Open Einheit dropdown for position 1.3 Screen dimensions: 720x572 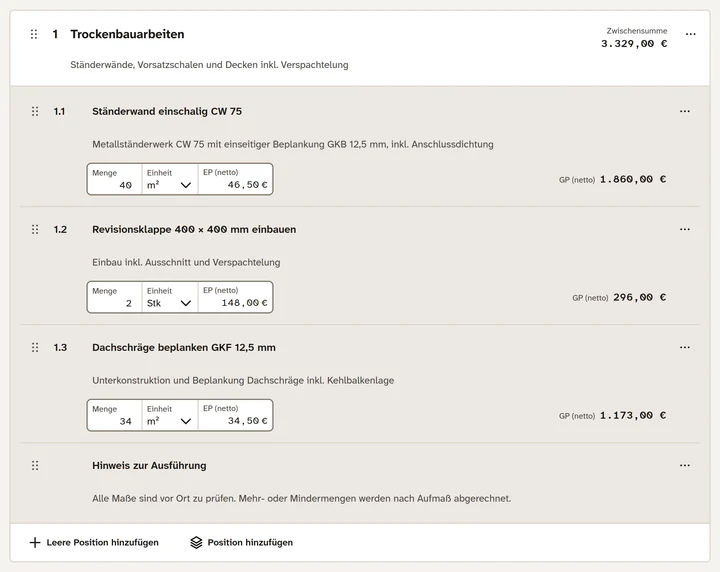(170, 415)
